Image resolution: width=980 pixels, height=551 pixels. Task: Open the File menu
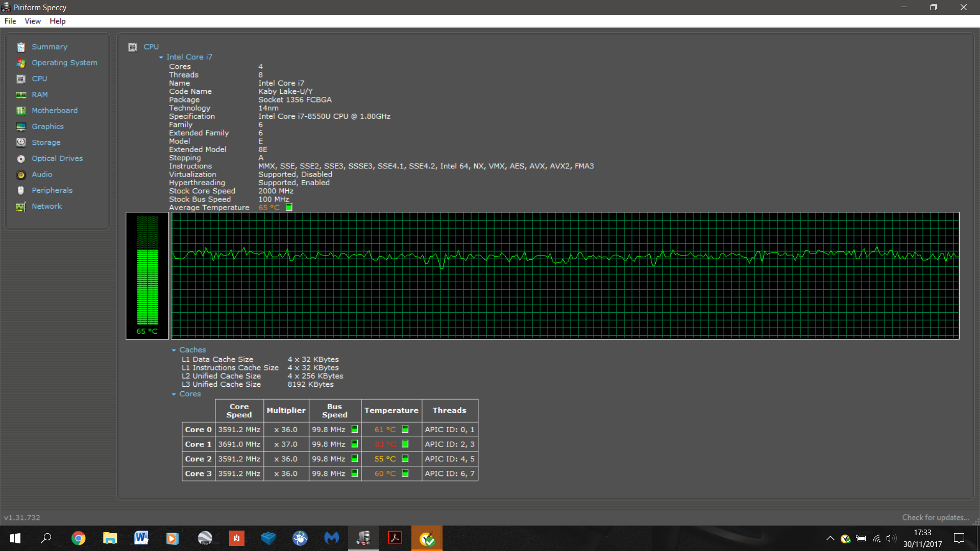click(x=10, y=21)
